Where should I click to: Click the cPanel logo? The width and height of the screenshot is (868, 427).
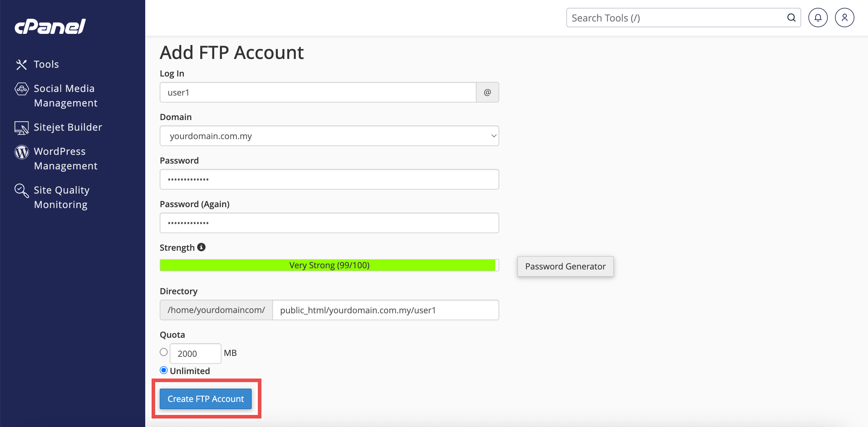tap(50, 26)
